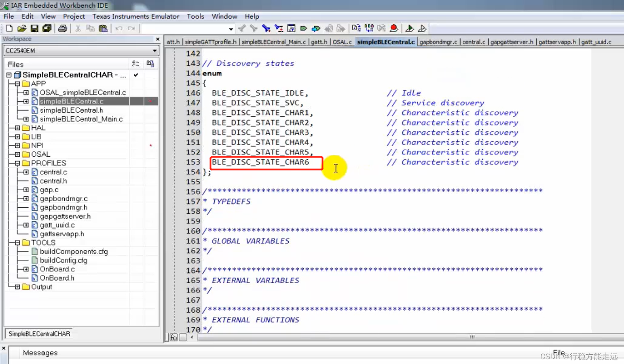624x364 pixels.
Task: Click the Open file toolbar icon
Action: coord(22,28)
